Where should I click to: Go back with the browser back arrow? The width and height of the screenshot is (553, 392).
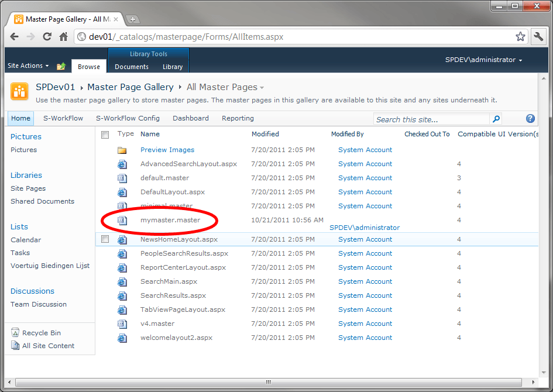[15, 36]
